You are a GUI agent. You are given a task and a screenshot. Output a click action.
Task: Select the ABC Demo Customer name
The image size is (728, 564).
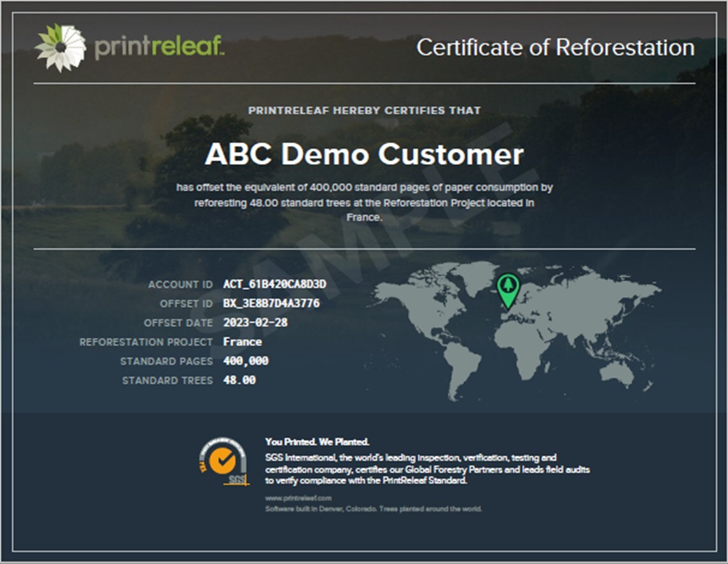click(364, 155)
